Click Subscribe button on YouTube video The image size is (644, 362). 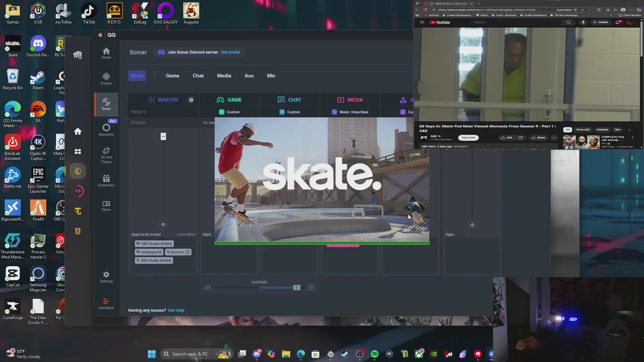click(x=468, y=138)
